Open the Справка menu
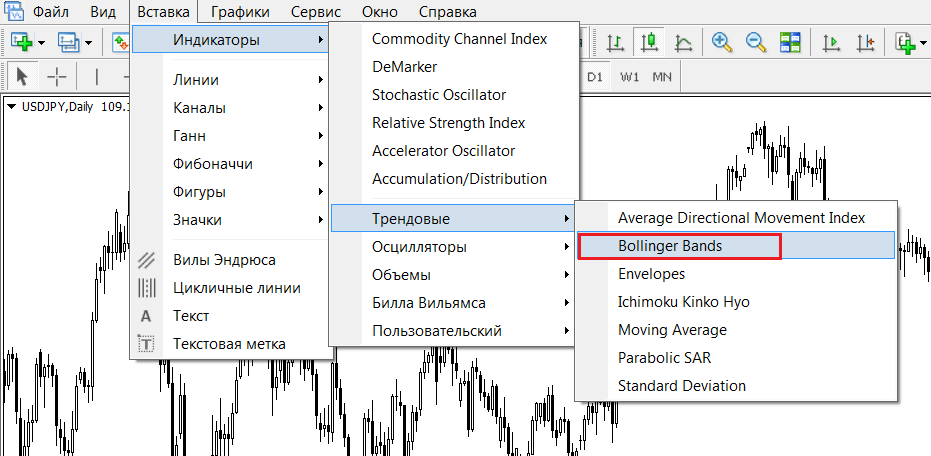The height and width of the screenshot is (456, 931). pos(447,12)
